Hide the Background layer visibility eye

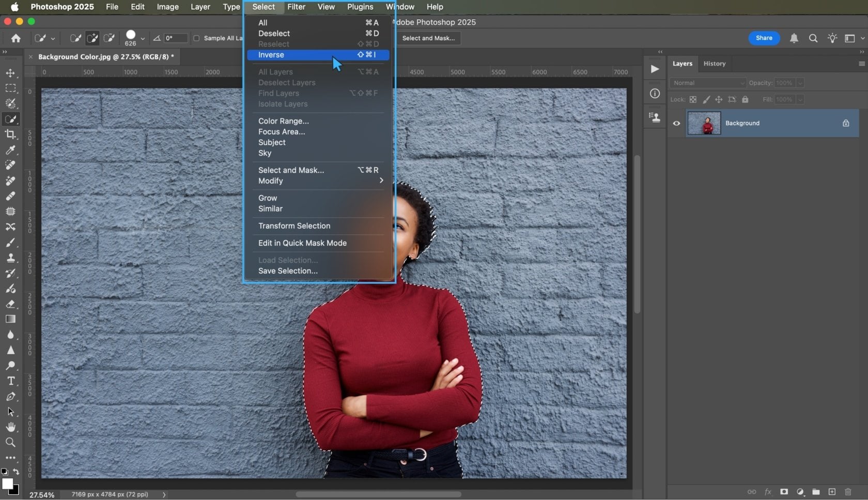coord(676,123)
